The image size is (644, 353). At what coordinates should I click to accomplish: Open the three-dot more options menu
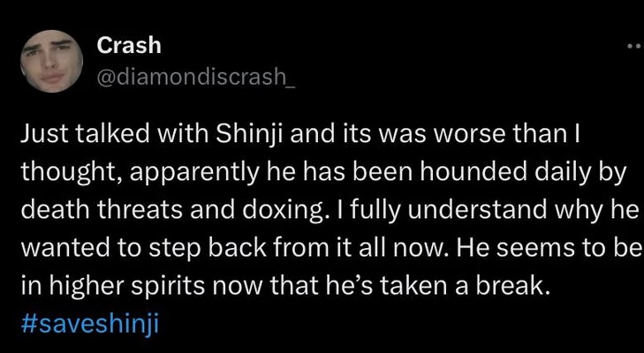click(x=634, y=47)
